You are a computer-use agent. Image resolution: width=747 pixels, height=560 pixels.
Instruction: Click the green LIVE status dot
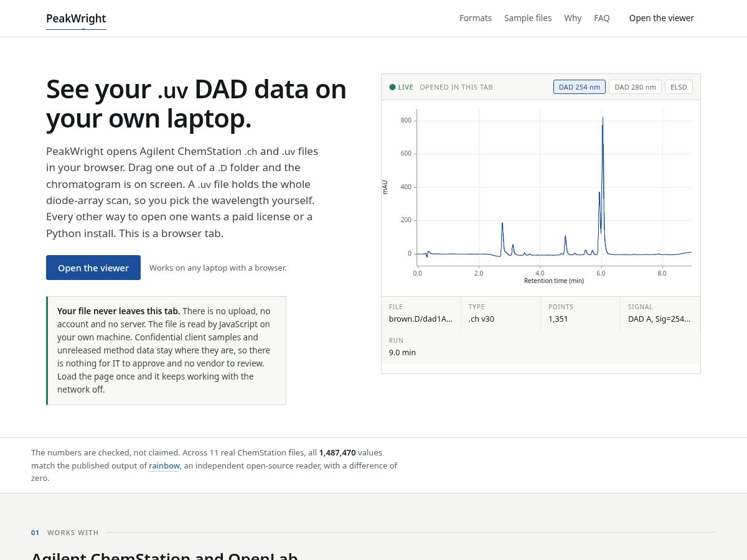[392, 87]
